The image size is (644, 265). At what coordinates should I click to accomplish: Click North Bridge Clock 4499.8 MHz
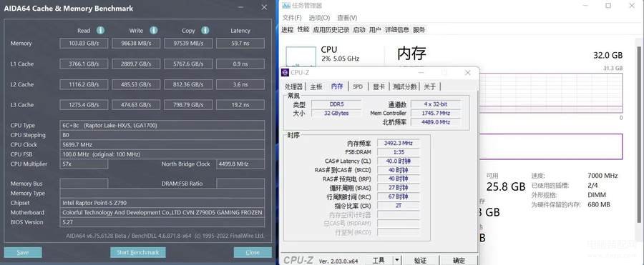(240, 164)
